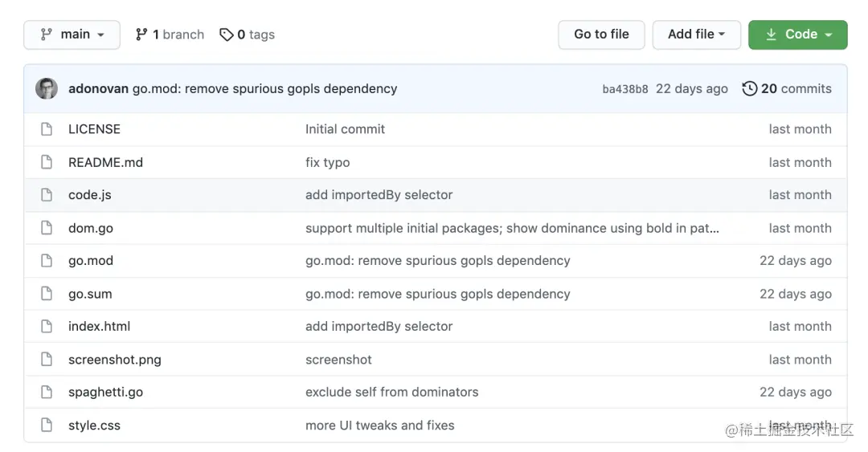Click the file icon beside LICENSE
The width and height of the screenshot is (868, 452).
coord(47,129)
